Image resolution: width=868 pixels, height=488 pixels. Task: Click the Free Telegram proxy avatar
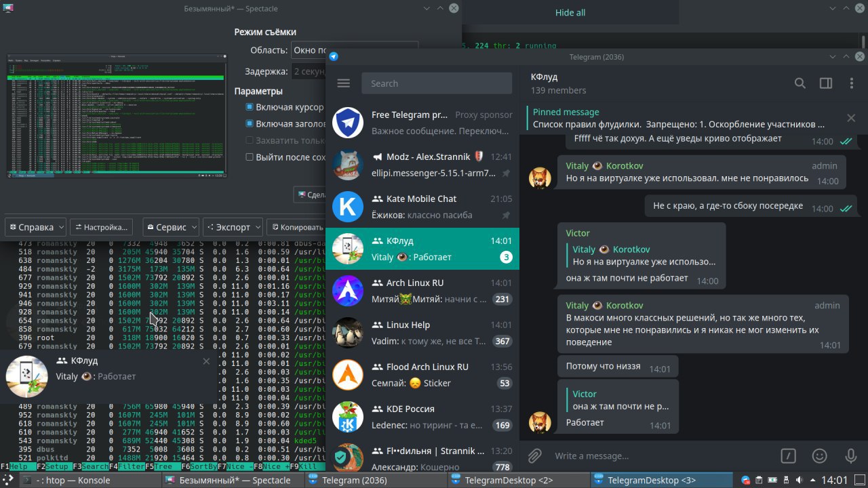pos(349,123)
